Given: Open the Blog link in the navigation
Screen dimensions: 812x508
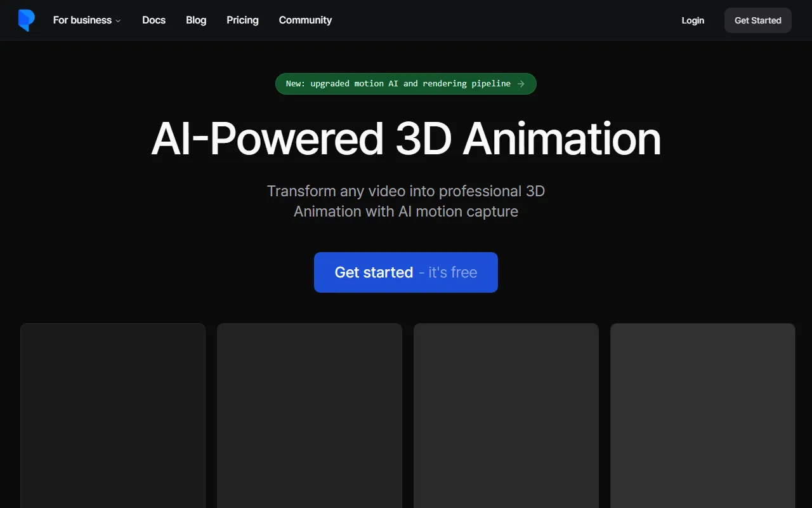Looking at the screenshot, I should tap(196, 20).
